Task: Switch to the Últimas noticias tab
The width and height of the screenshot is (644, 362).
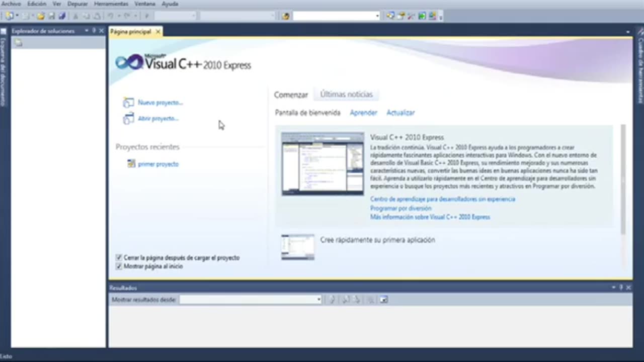Action: [x=346, y=95]
